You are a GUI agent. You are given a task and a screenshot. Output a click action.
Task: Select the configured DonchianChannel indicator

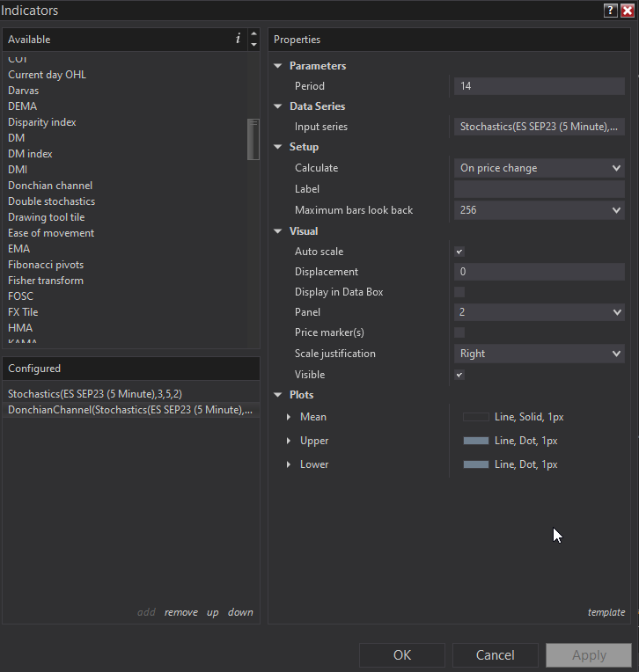pos(131,410)
